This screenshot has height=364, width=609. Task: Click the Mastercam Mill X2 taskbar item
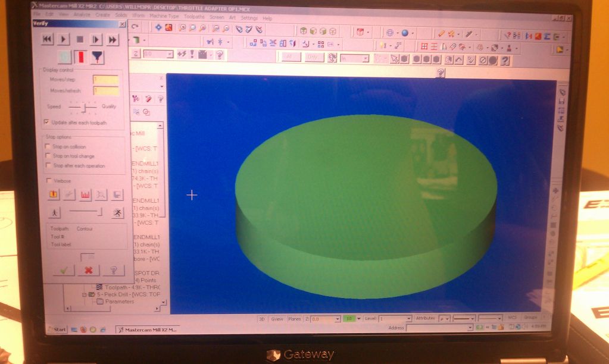click(147, 330)
